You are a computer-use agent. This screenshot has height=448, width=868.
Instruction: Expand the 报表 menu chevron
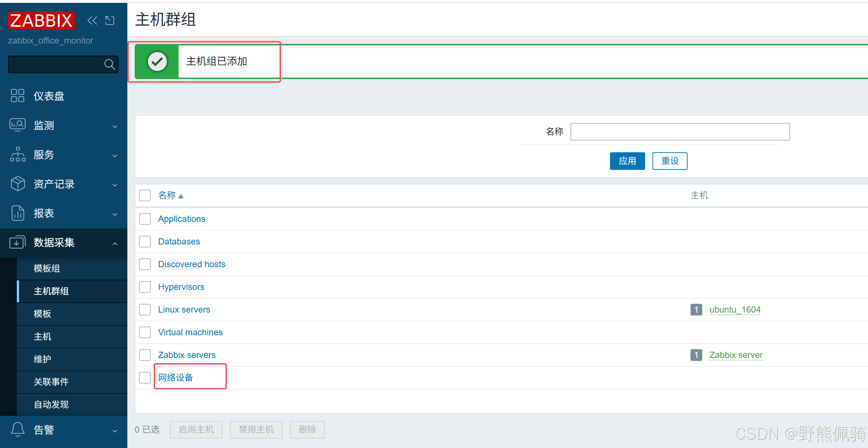(115, 214)
